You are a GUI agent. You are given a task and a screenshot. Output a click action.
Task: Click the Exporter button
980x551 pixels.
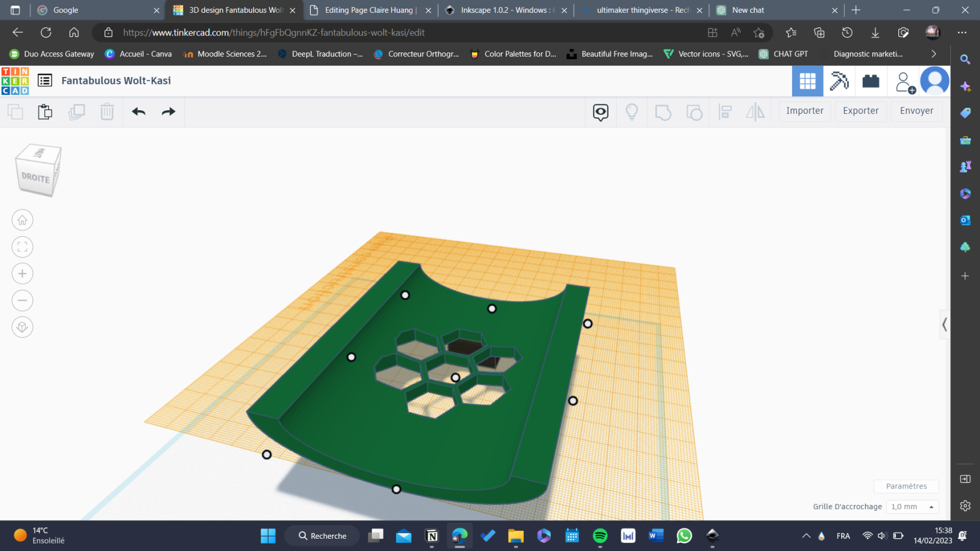pyautogui.click(x=861, y=111)
